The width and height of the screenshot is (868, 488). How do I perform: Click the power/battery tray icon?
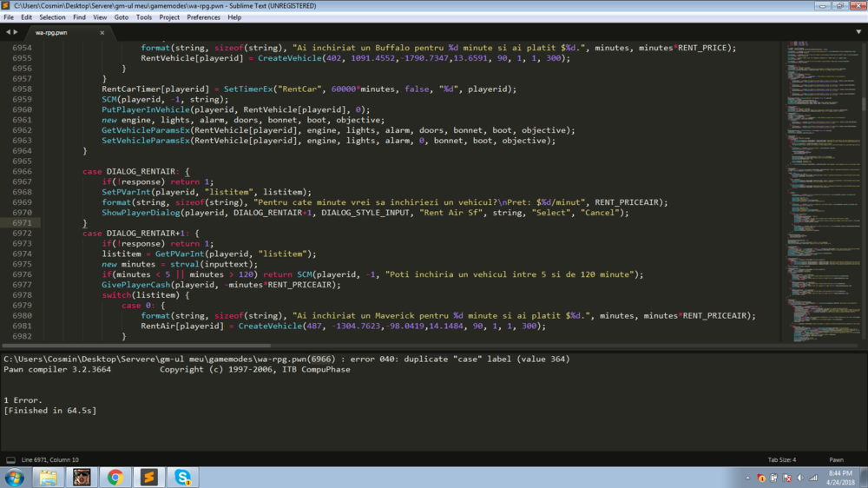tap(773, 478)
